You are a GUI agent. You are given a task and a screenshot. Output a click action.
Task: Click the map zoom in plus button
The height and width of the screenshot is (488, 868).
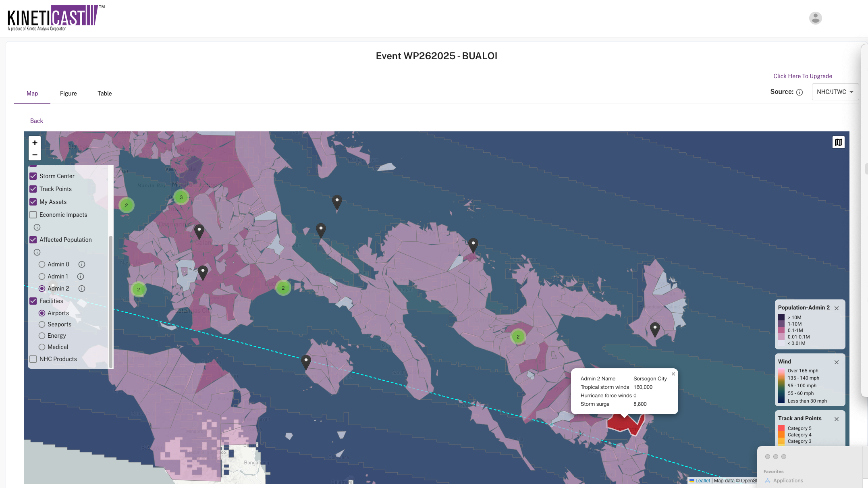coord(35,142)
